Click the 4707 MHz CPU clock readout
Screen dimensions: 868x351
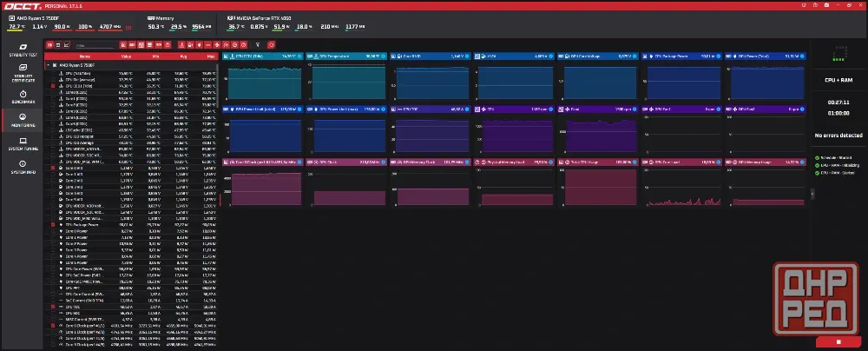point(112,27)
